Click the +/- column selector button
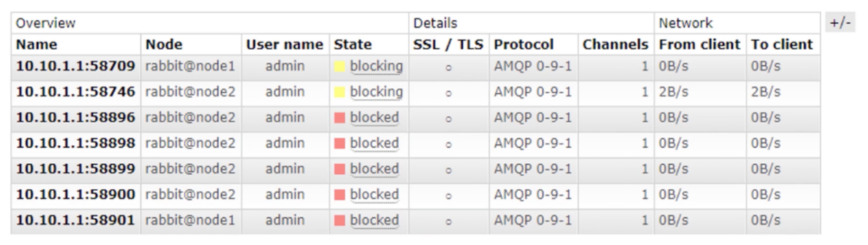The image size is (868, 245). 840,23
